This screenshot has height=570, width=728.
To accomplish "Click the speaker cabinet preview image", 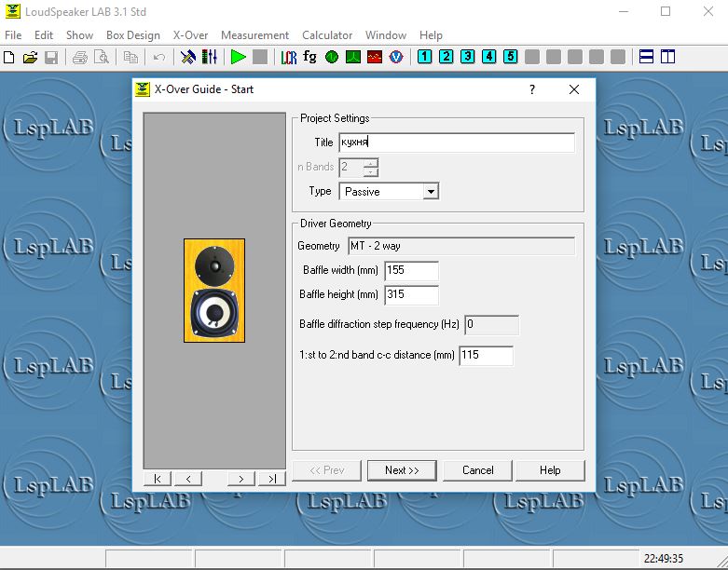I will click(214, 291).
